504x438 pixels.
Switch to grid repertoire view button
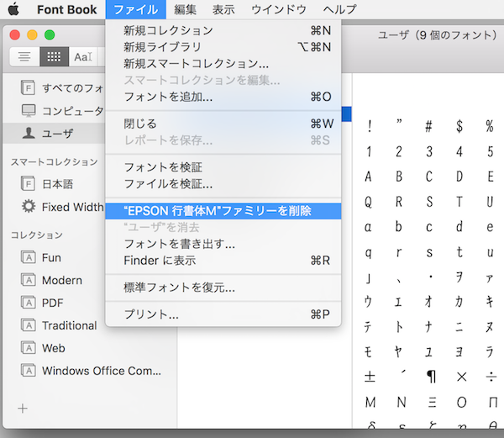point(54,56)
